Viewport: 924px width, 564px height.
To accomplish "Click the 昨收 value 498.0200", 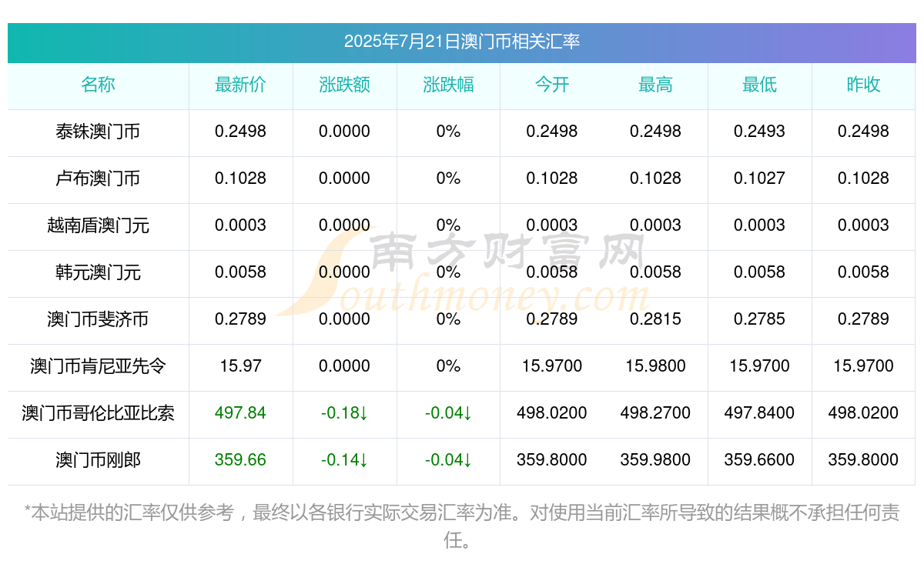I will pyautogui.click(x=863, y=413).
